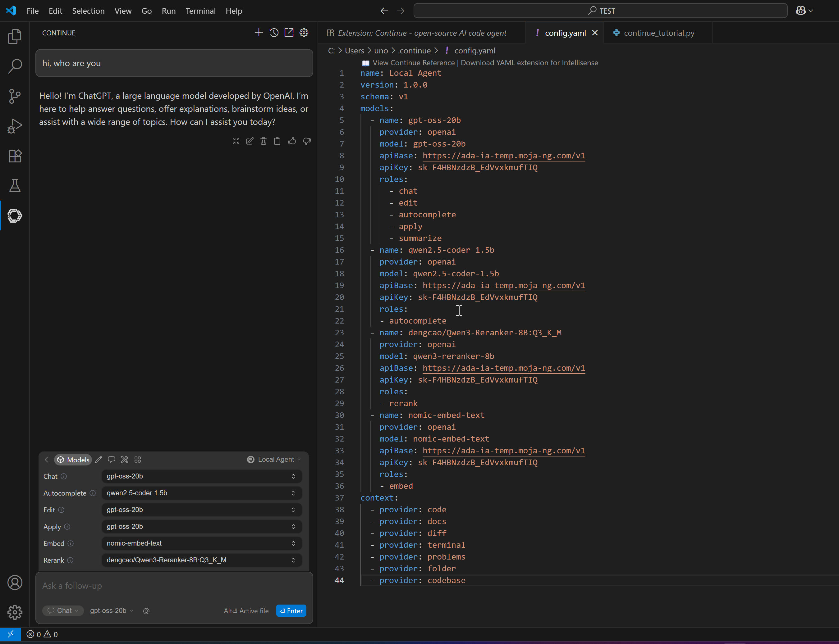Click the 'hi, who are you' message box
Image resolution: width=839 pixels, height=644 pixels.
pyautogui.click(x=174, y=63)
